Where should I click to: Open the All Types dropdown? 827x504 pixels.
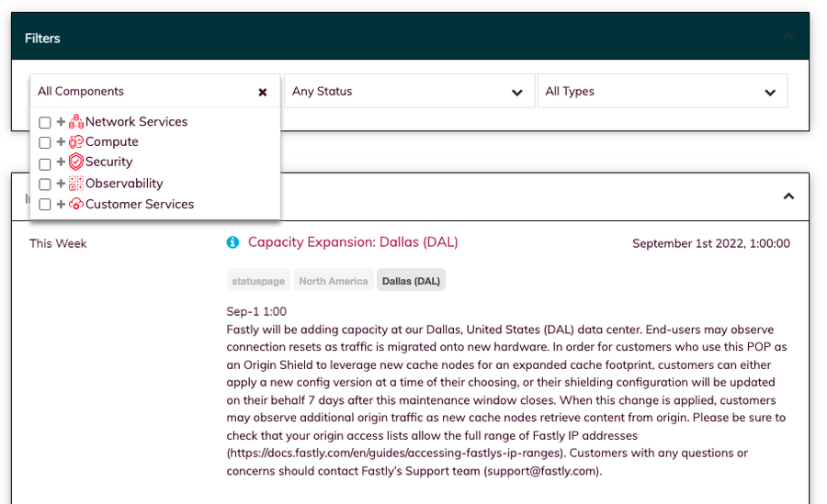coord(663,91)
